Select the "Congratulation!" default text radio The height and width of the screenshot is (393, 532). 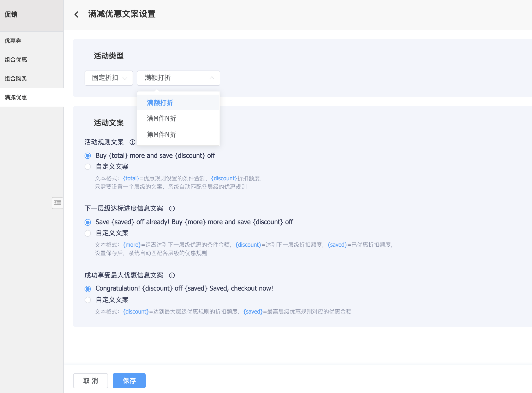click(88, 289)
